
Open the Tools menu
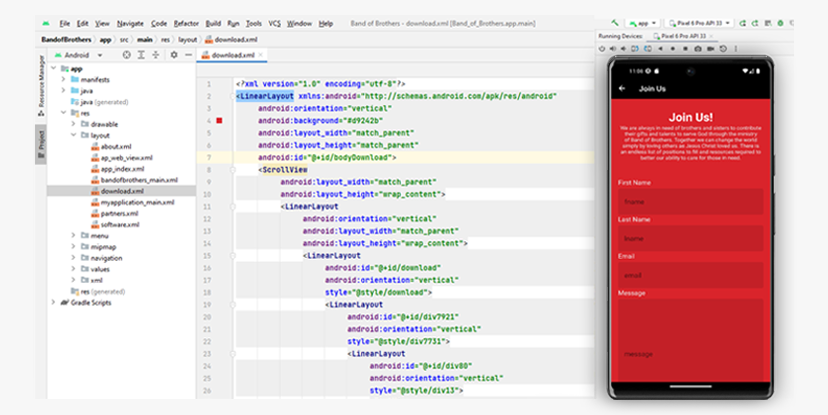(x=253, y=23)
